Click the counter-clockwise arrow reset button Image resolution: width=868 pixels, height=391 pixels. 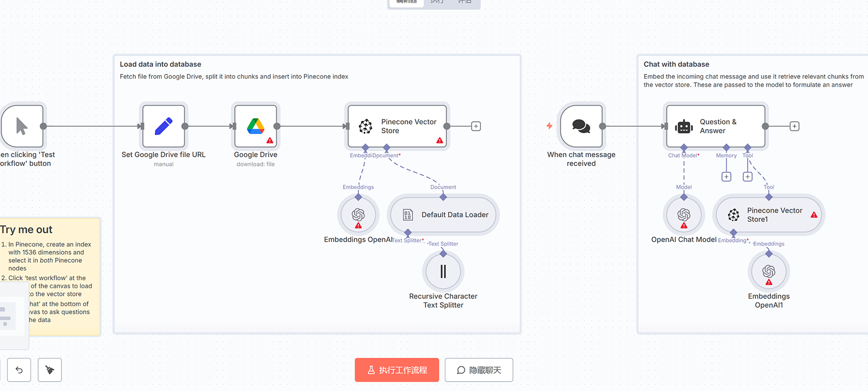click(19, 370)
